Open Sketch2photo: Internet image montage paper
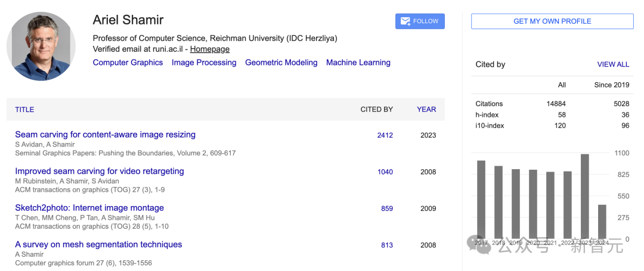Viewport: 644px width, 271px height. (x=89, y=208)
